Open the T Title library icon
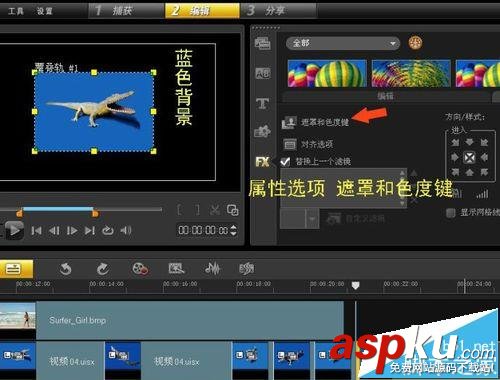 click(x=263, y=104)
